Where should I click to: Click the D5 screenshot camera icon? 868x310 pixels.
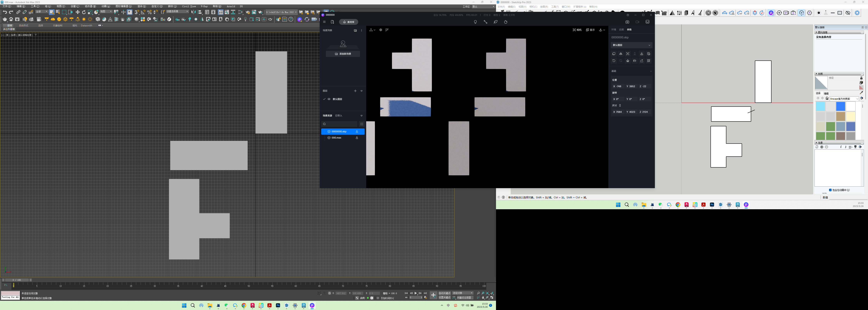627,22
